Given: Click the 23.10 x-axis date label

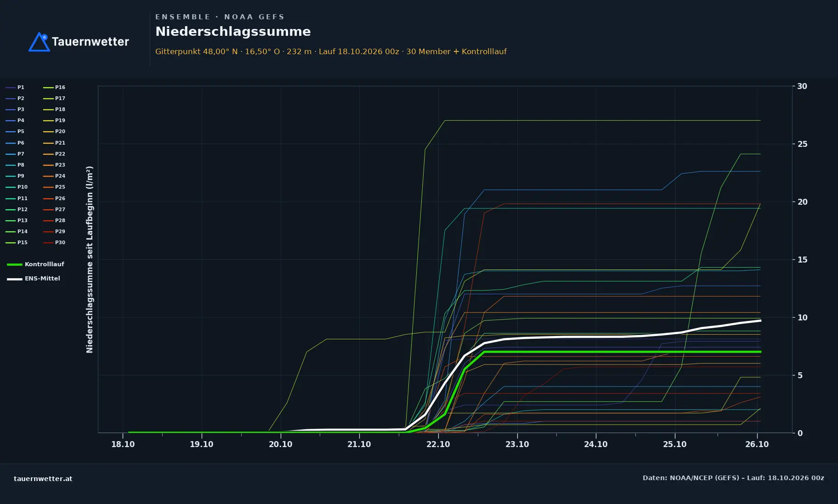Looking at the screenshot, I should coord(517,444).
